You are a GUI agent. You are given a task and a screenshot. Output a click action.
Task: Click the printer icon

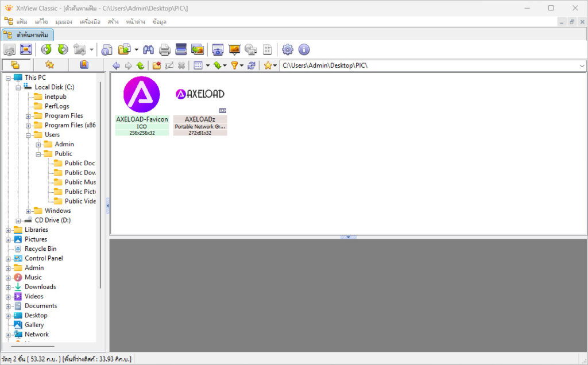tap(165, 49)
